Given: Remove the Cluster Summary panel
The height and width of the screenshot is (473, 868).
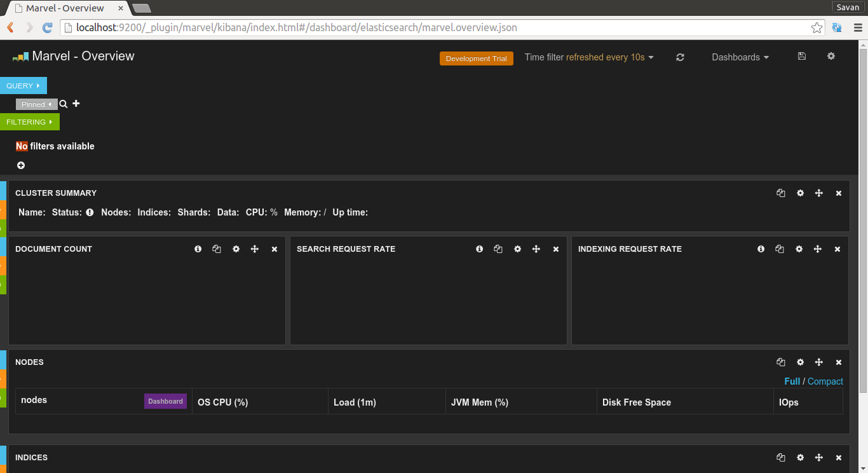Looking at the screenshot, I should pos(839,193).
